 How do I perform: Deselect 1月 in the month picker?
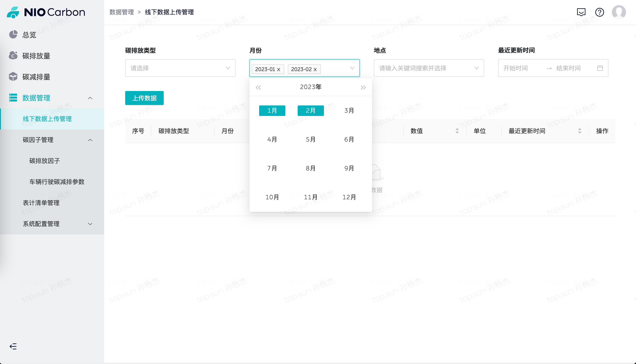click(x=272, y=110)
